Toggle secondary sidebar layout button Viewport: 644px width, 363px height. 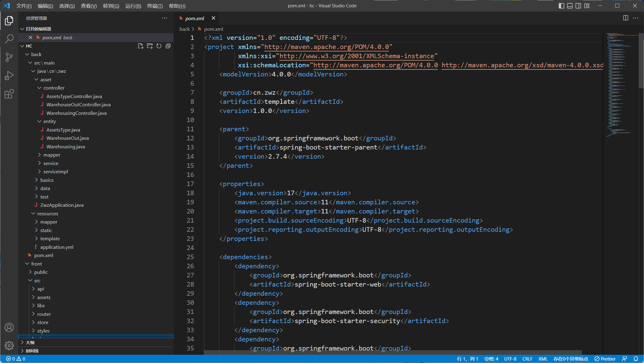click(x=578, y=6)
